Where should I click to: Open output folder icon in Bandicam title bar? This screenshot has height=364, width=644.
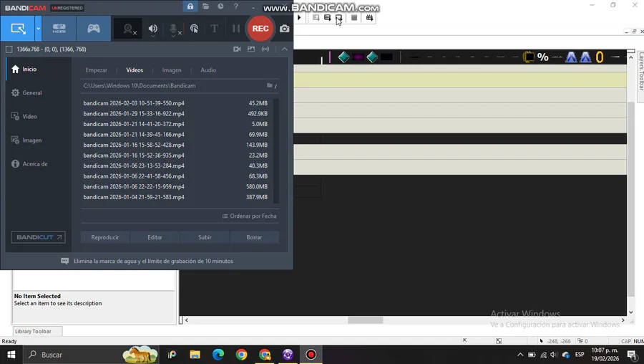[x=206, y=6]
